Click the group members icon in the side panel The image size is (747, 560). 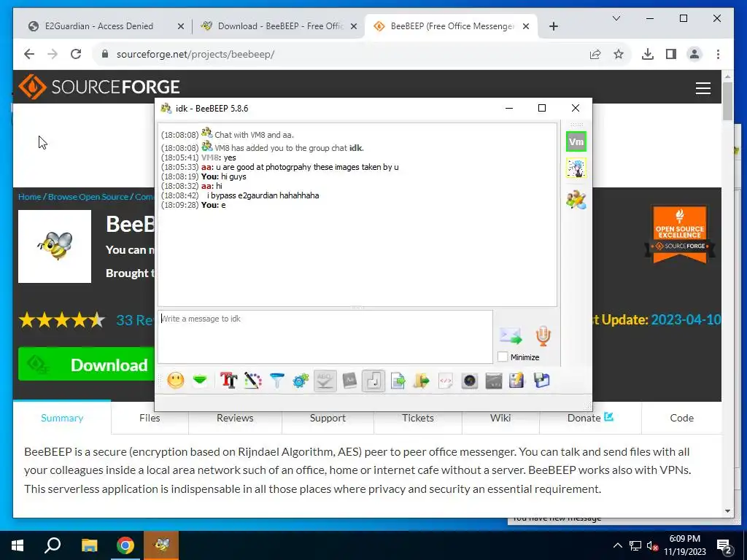pyautogui.click(x=576, y=200)
